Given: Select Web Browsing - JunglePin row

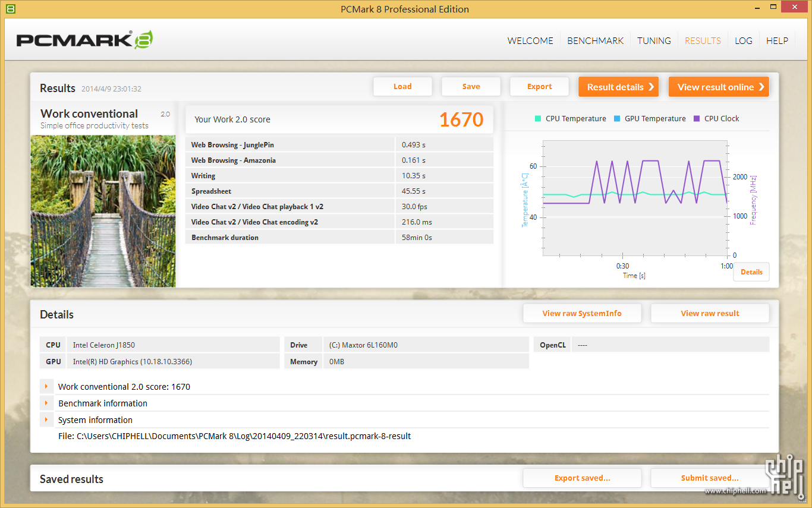Looking at the screenshot, I should [339, 144].
